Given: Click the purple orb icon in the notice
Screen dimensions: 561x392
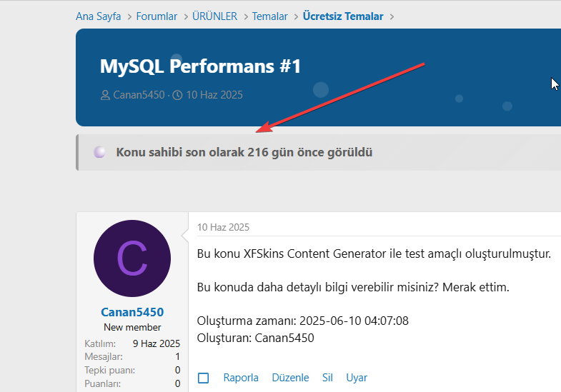Looking at the screenshot, I should (x=100, y=152).
